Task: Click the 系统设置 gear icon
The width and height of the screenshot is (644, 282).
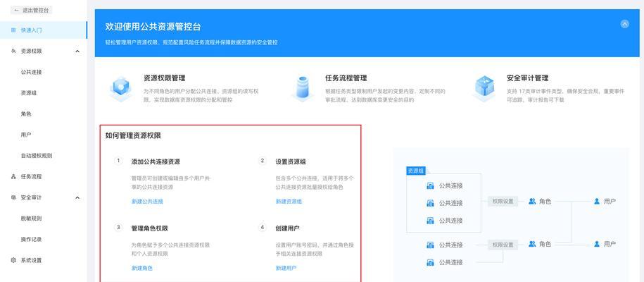Action: 13,260
